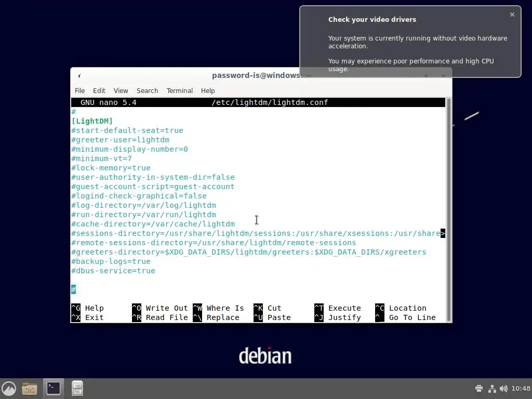Click the ^O Write Out shortcut hint

pyautogui.click(x=160, y=308)
